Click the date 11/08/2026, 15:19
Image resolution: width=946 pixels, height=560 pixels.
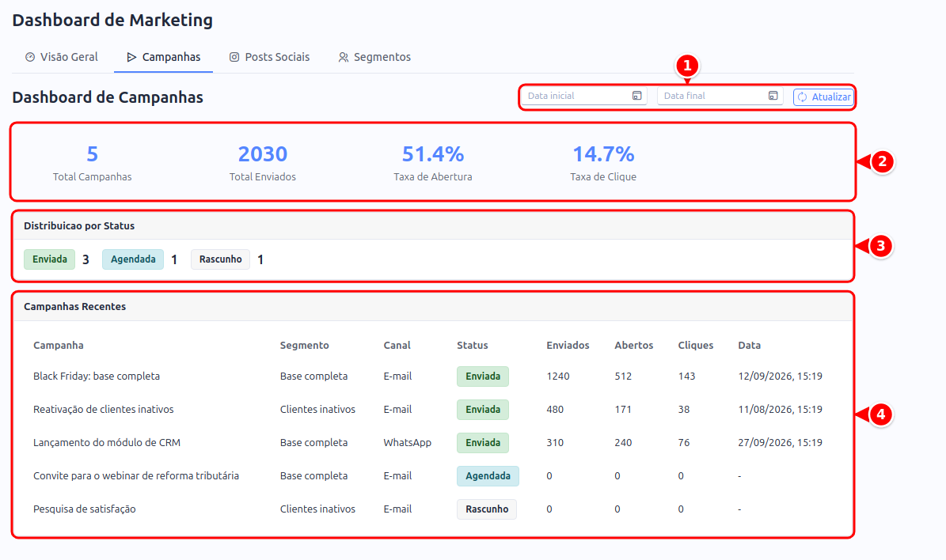pyautogui.click(x=780, y=409)
